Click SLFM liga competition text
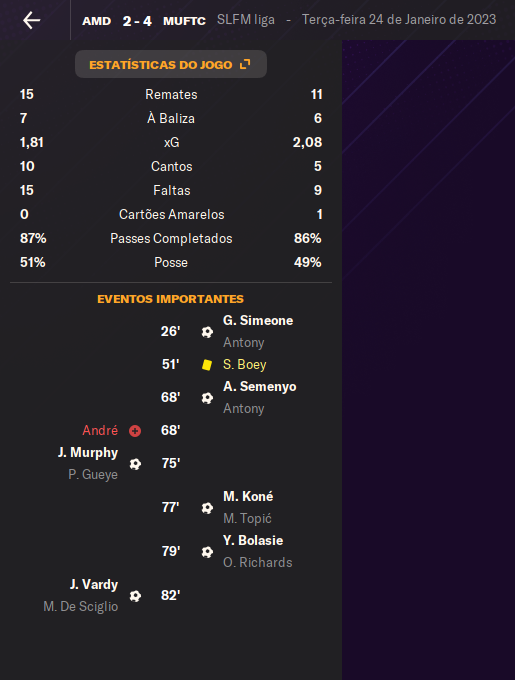This screenshot has width=515, height=680. 246,20
